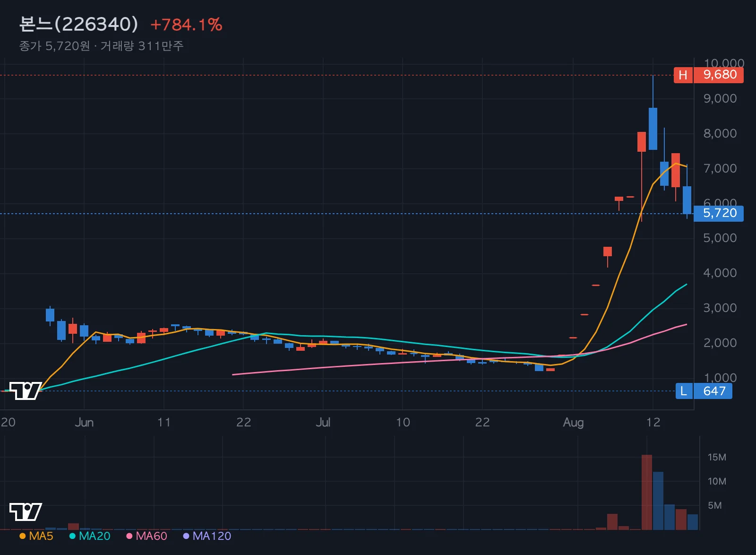Click the 거래량 311만주 volume text
Image resolution: width=756 pixels, height=555 pixels.
click(x=142, y=46)
